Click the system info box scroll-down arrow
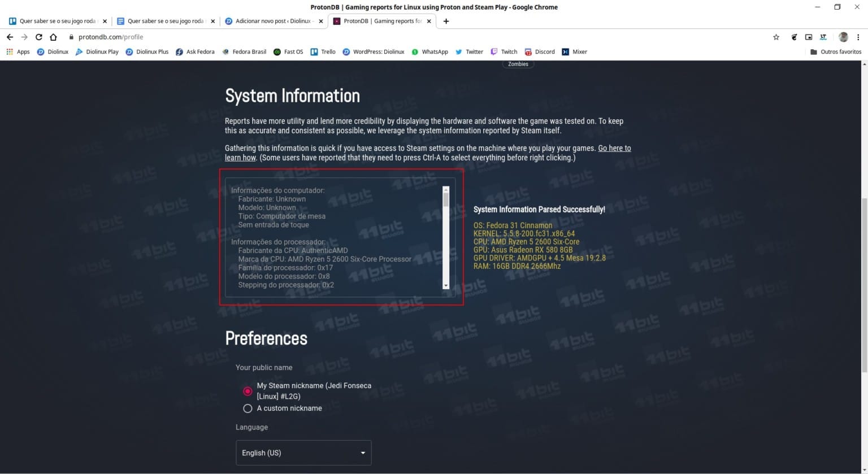Viewport: 868px width, 474px height. point(446,286)
